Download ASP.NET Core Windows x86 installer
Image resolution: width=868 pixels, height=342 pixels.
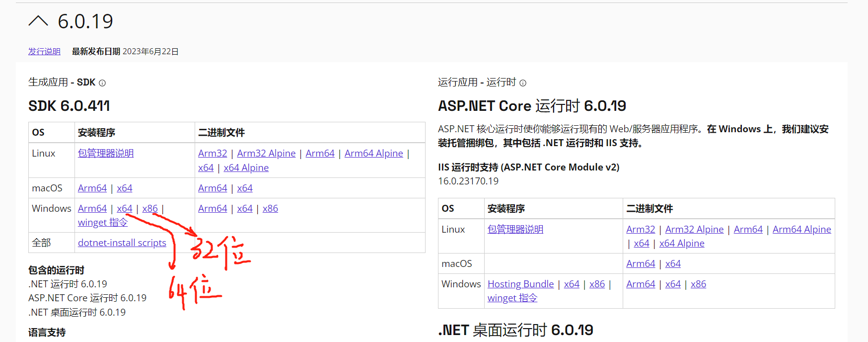(597, 284)
